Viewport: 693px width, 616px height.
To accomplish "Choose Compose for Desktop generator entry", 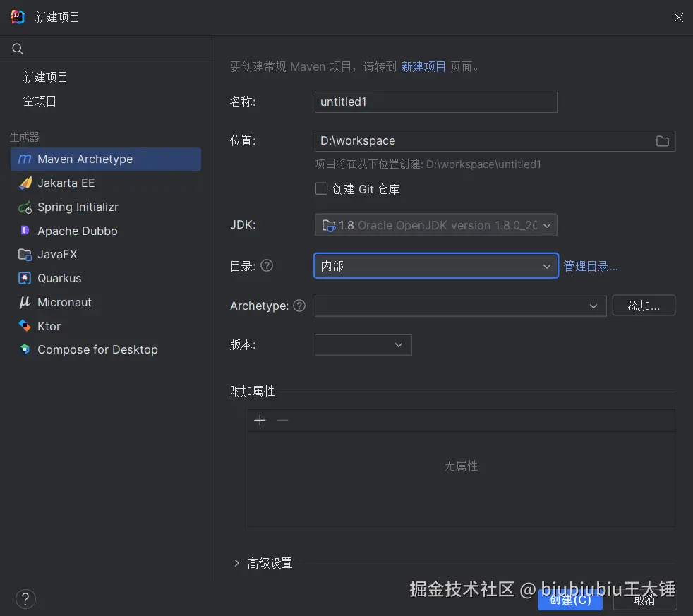I will [106, 349].
